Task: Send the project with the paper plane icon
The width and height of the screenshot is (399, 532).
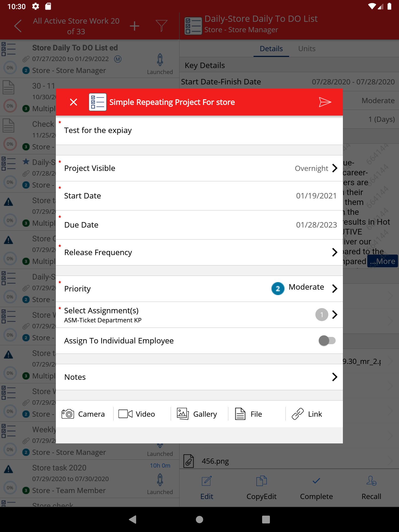Action: (x=325, y=102)
